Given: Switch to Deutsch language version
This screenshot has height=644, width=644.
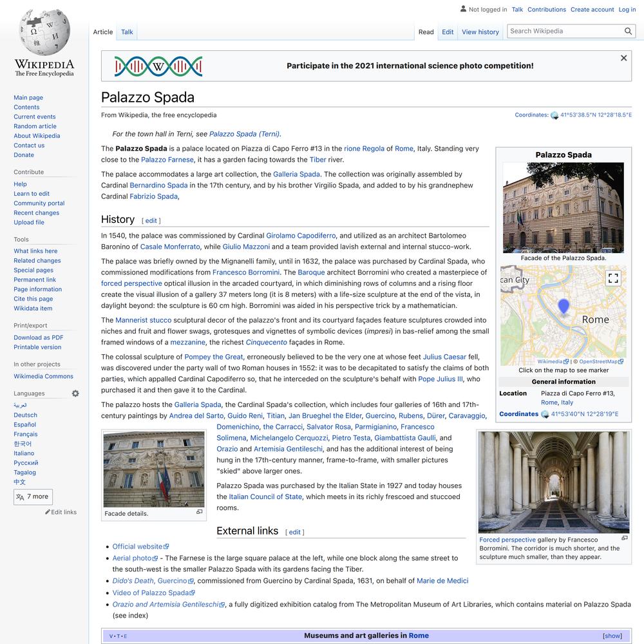Looking at the screenshot, I should pyautogui.click(x=25, y=415).
